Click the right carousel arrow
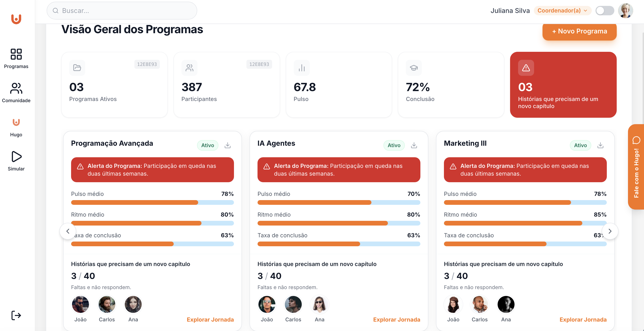The image size is (644, 331). pyautogui.click(x=610, y=231)
